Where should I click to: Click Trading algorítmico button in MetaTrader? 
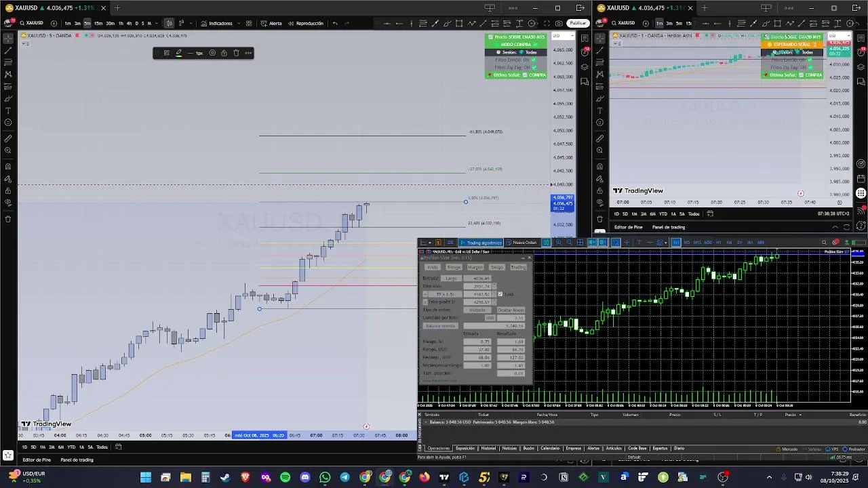481,243
